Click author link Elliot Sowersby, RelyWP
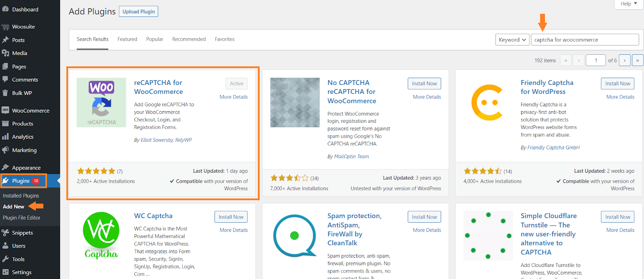The width and height of the screenshot is (644, 279). pyautogui.click(x=166, y=140)
